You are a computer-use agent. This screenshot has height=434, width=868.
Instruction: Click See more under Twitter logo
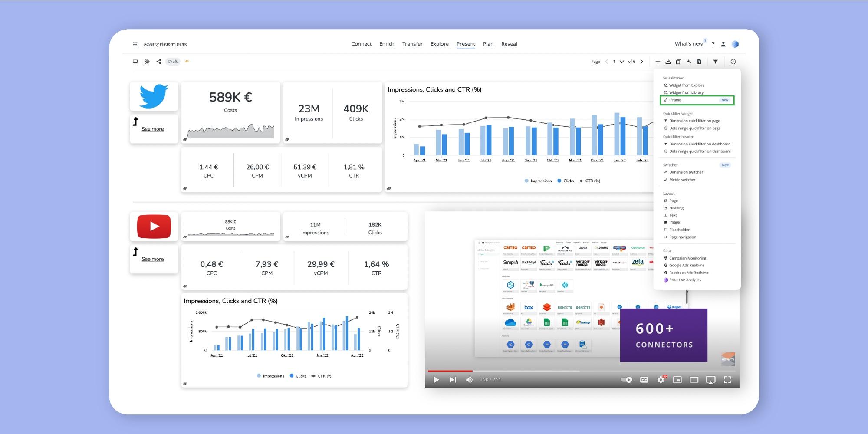(x=153, y=129)
